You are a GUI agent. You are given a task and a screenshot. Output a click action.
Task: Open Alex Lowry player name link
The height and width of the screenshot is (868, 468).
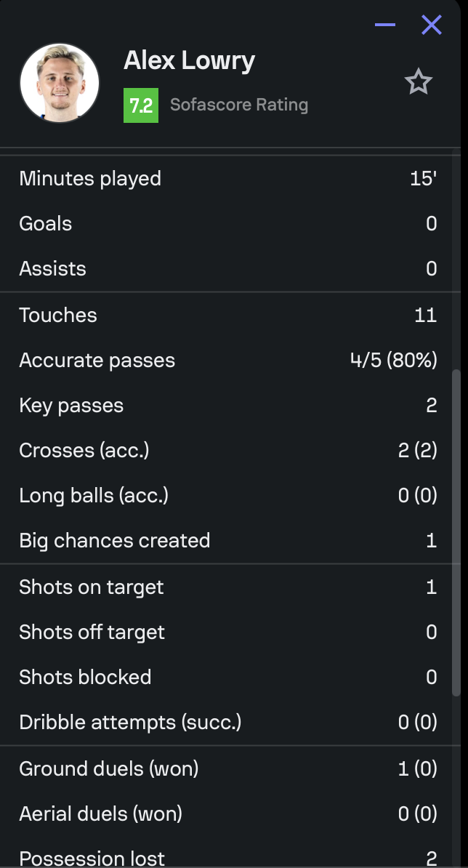pyautogui.click(x=189, y=60)
